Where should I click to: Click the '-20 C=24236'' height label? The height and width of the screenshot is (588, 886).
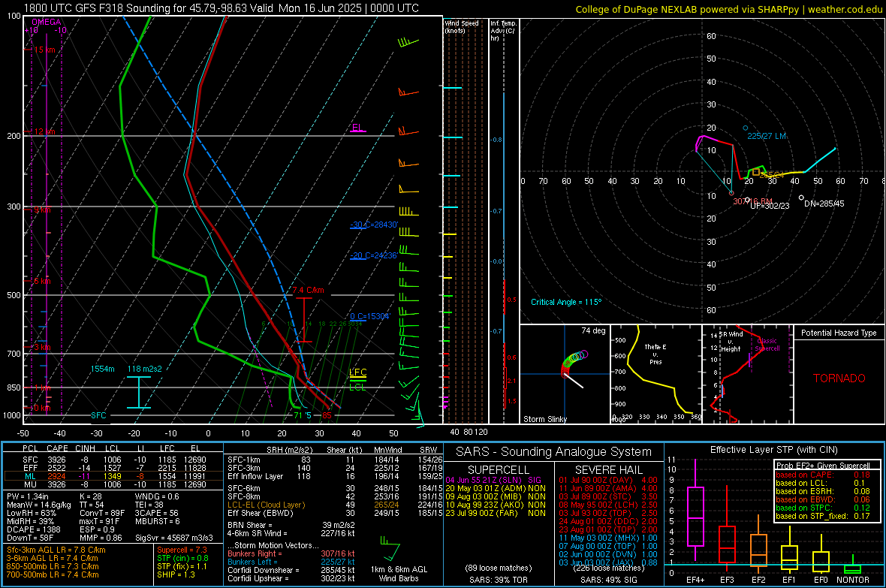click(374, 255)
